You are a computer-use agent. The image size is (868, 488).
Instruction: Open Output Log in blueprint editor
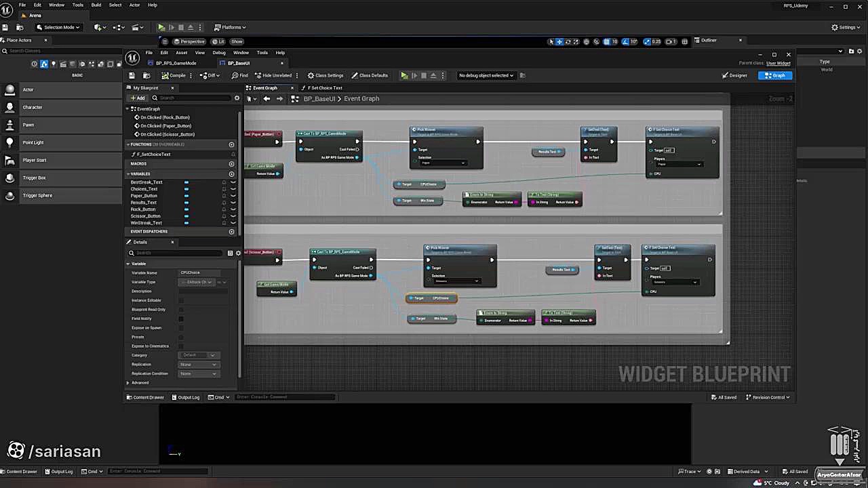pyautogui.click(x=186, y=397)
